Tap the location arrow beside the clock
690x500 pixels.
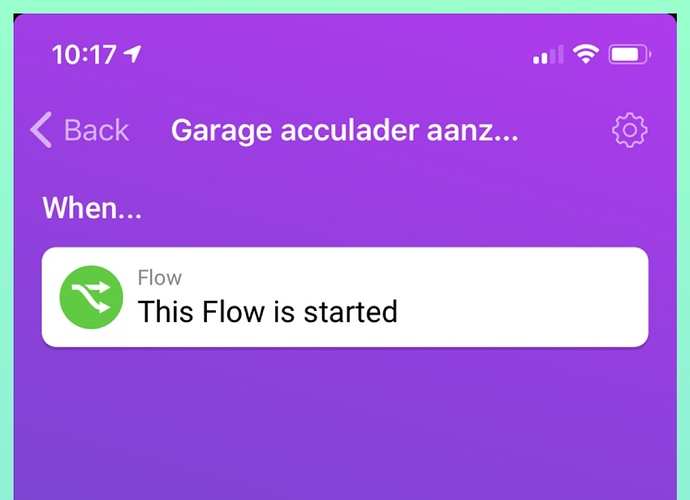point(132,54)
